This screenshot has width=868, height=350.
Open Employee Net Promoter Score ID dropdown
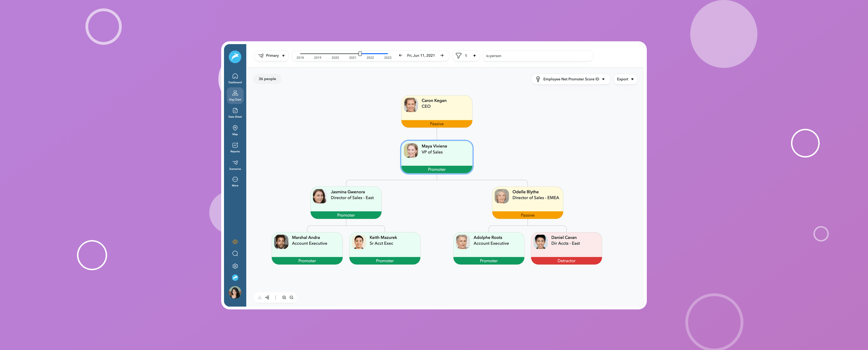(571, 79)
